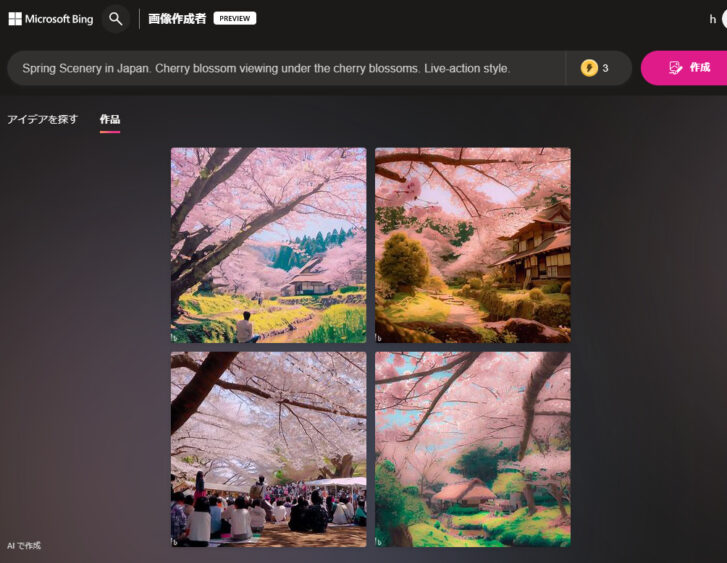Viewport: 727px width, 563px height.
Task: Click the boost count number 3
Action: pos(605,68)
